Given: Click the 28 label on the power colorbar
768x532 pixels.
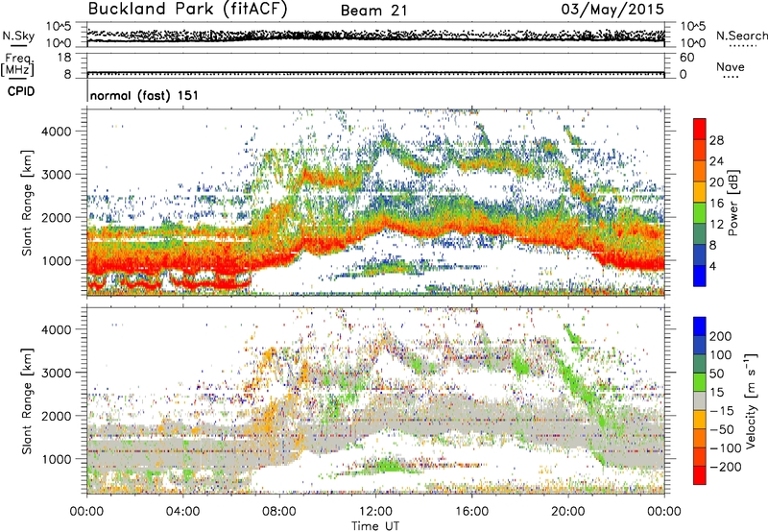Looking at the screenshot, I should tap(716, 140).
